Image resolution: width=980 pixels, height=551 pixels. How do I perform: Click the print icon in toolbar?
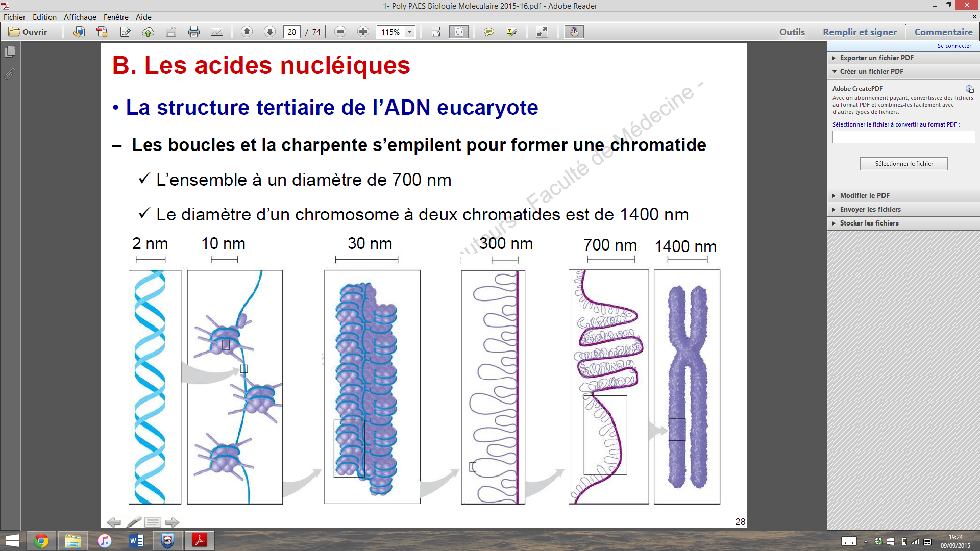point(194,32)
